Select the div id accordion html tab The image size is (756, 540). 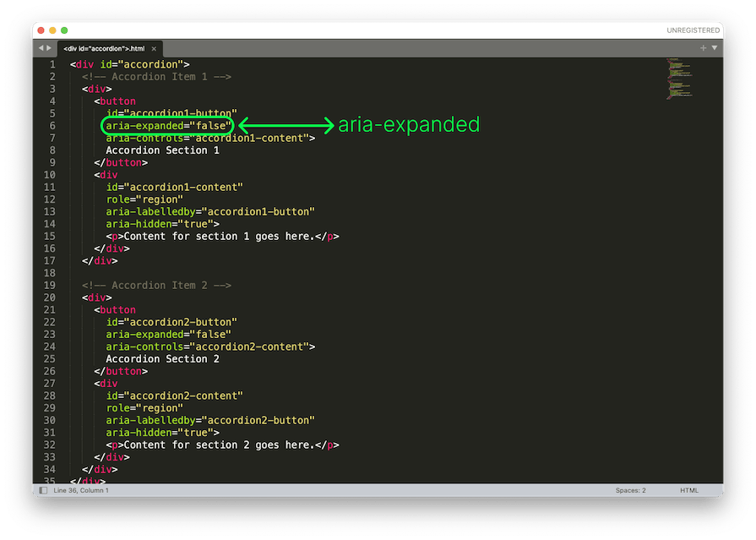tap(104, 48)
